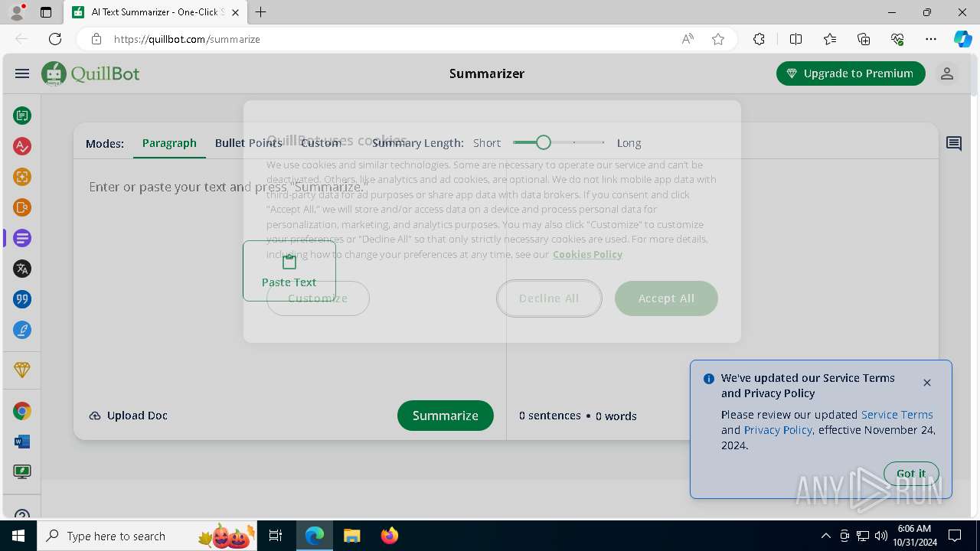Viewport: 980px width, 551px height.
Task: Open the Edge profile icon
Action: click(x=17, y=12)
